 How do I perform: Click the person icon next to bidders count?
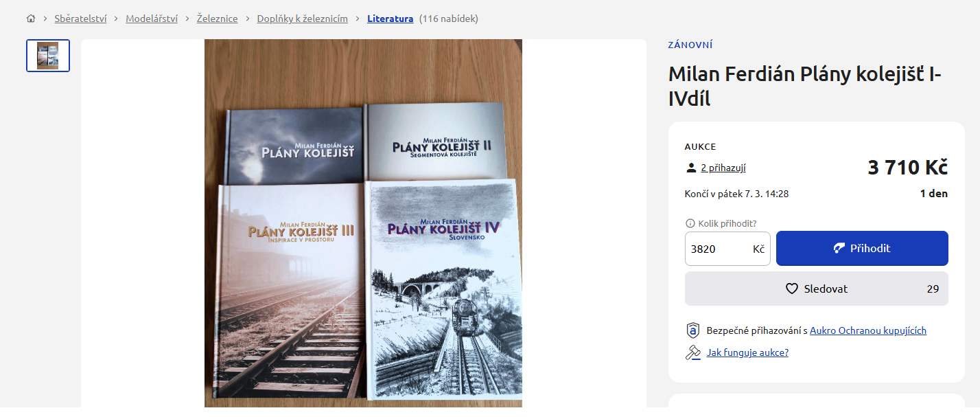pos(691,168)
